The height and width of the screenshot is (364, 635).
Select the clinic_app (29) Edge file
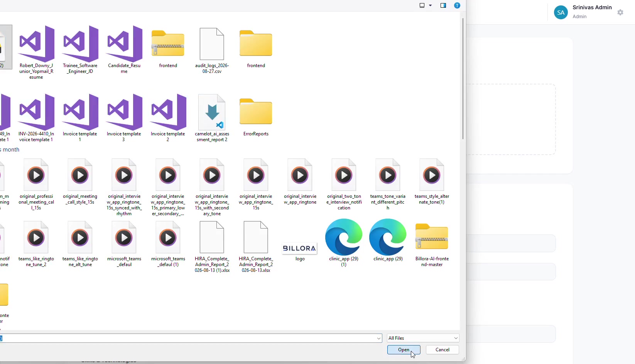(x=388, y=237)
